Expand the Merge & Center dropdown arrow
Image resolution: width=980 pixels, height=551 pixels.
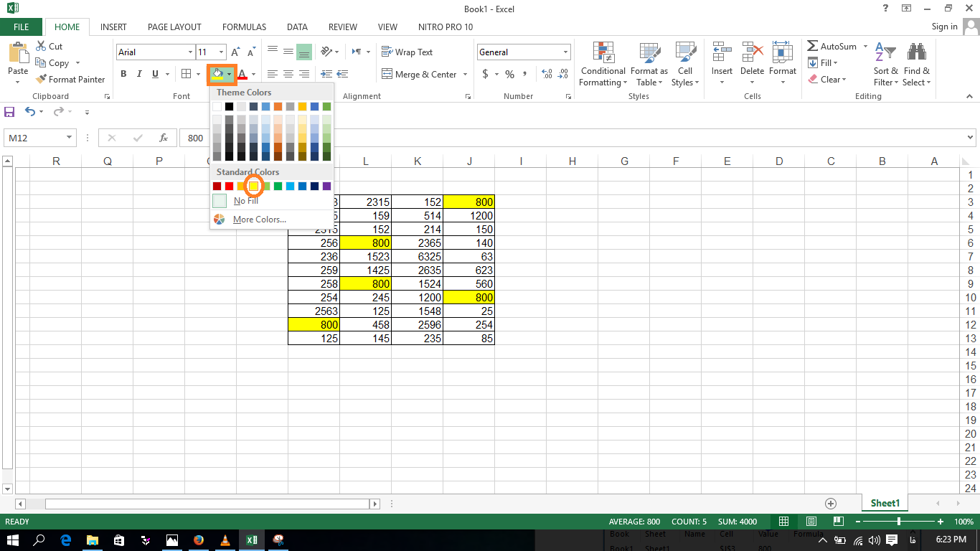coord(465,74)
